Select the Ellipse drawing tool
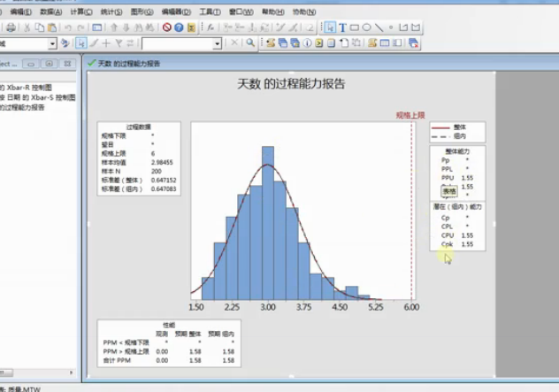This screenshot has width=559, height=392. [366, 27]
